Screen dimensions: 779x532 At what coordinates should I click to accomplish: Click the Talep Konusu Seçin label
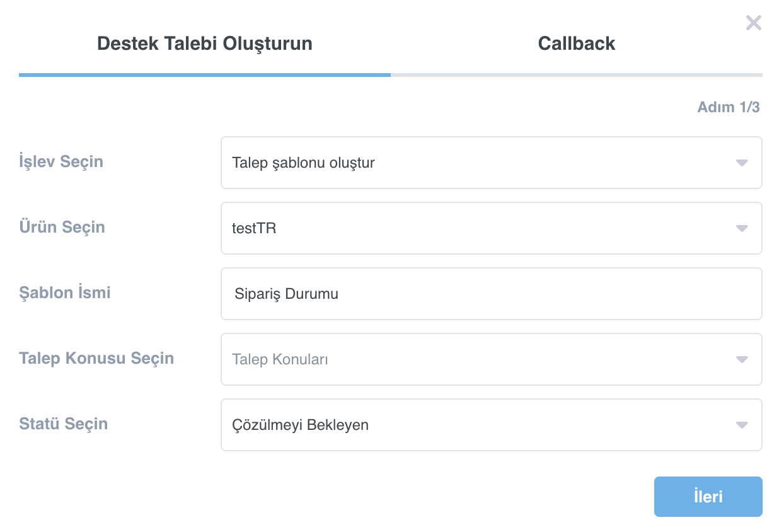click(x=96, y=359)
